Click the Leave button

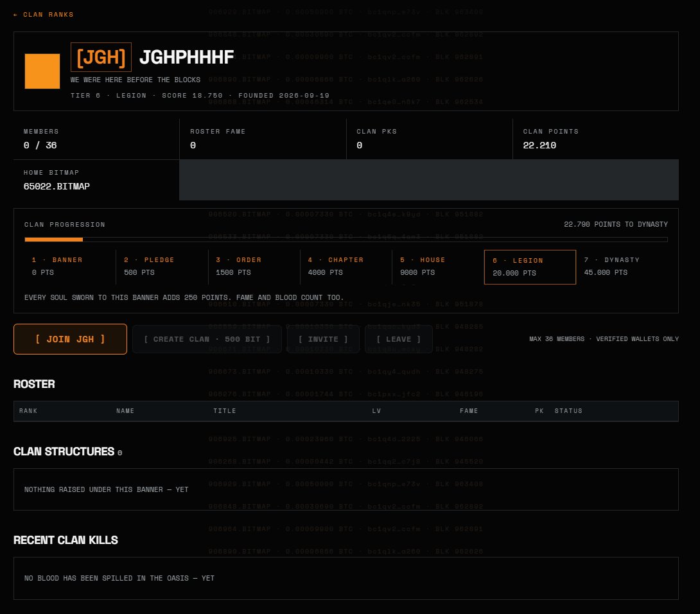coord(399,339)
